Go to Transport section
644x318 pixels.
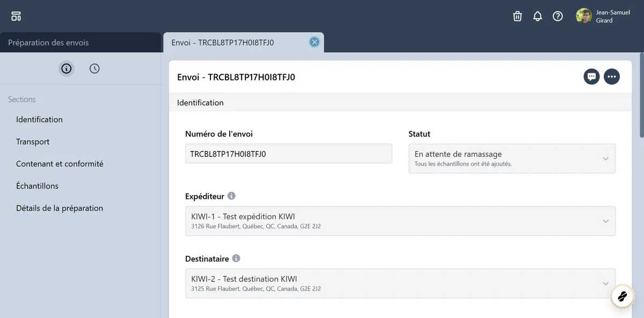(33, 142)
